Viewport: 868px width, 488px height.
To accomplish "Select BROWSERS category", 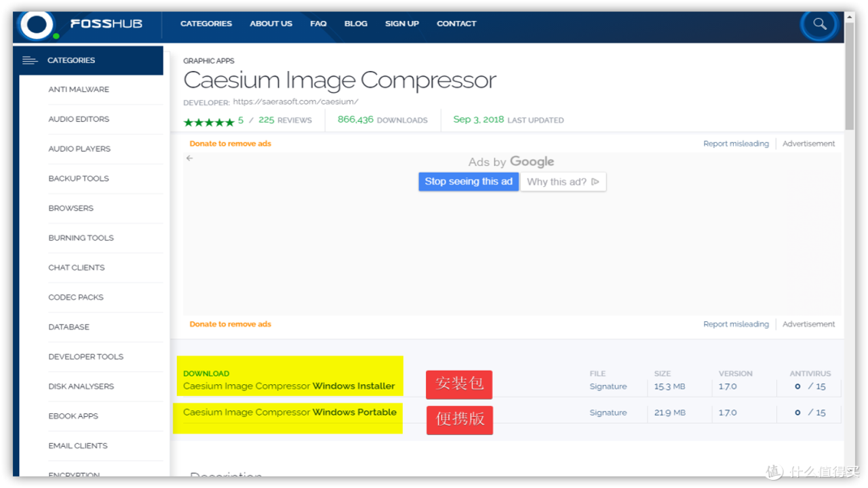I will 71,208.
